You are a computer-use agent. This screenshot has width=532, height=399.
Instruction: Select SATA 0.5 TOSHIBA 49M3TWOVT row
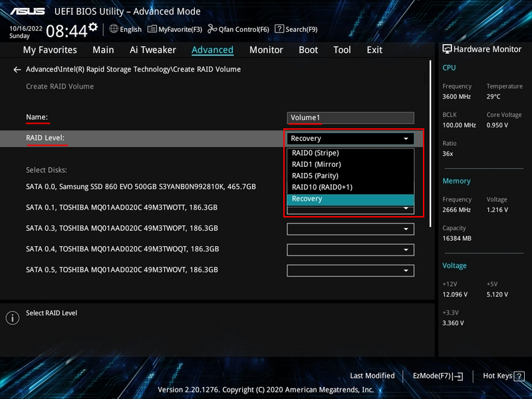click(x=122, y=270)
